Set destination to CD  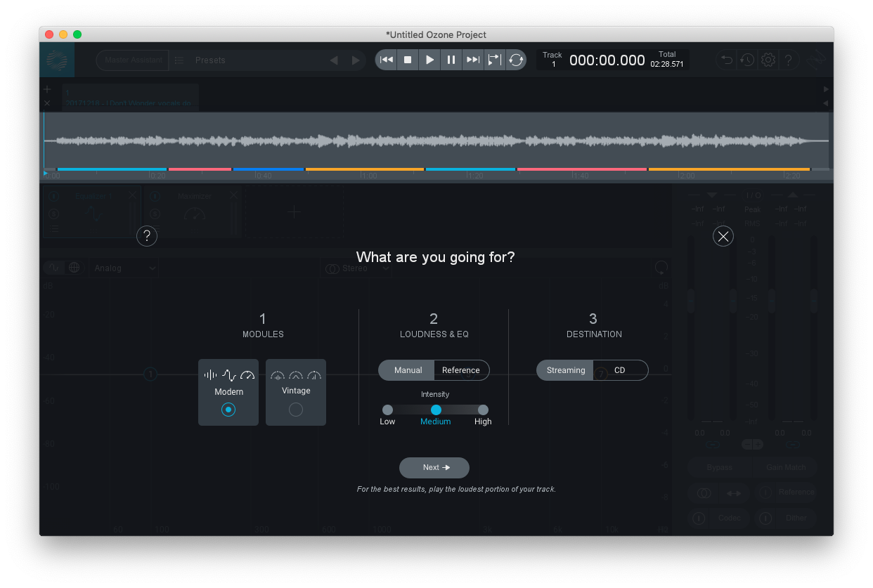pyautogui.click(x=620, y=370)
